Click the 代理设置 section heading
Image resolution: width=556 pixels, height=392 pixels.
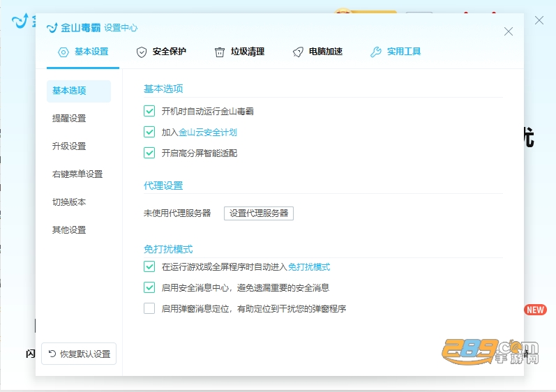[x=163, y=186]
